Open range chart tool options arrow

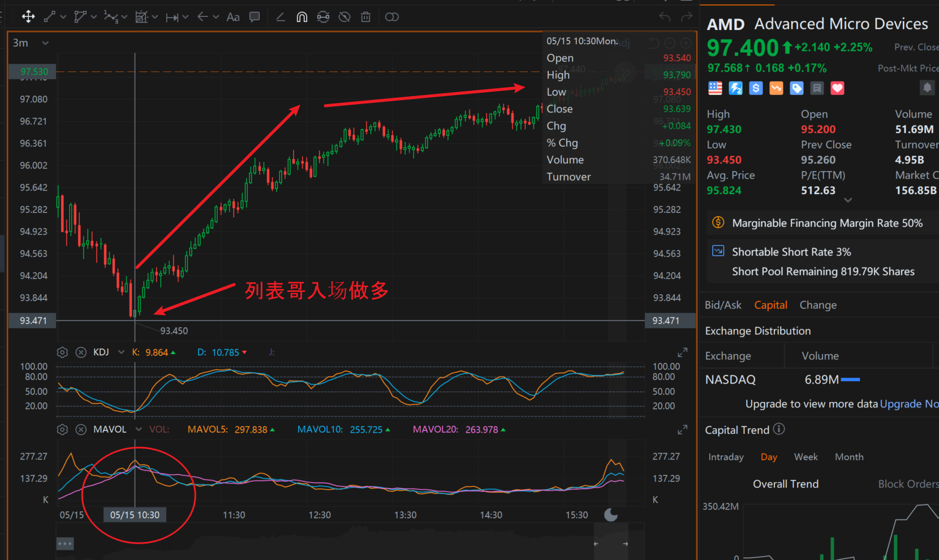point(154,17)
